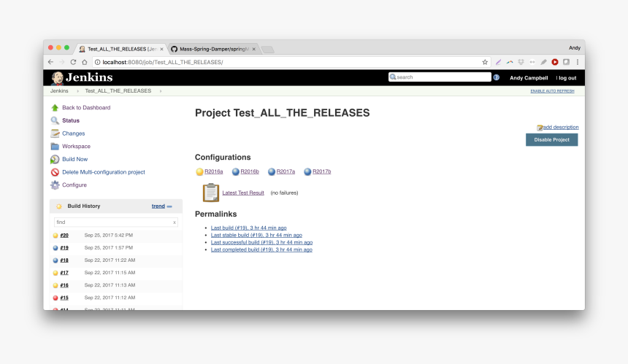The width and height of the screenshot is (628, 364).
Task: Open the R2017b configuration link
Action: click(x=321, y=171)
